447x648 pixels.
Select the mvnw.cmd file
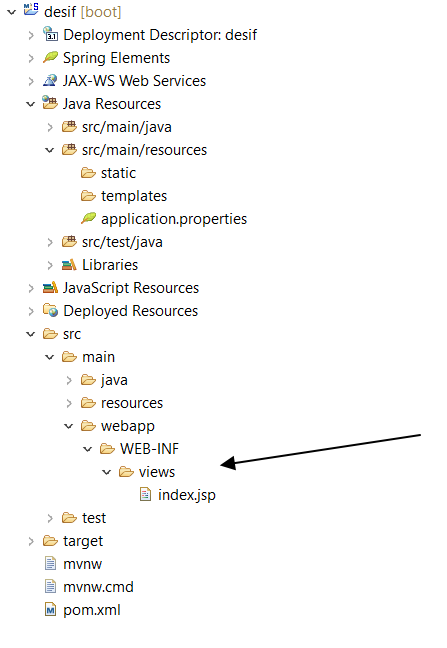(x=89, y=587)
